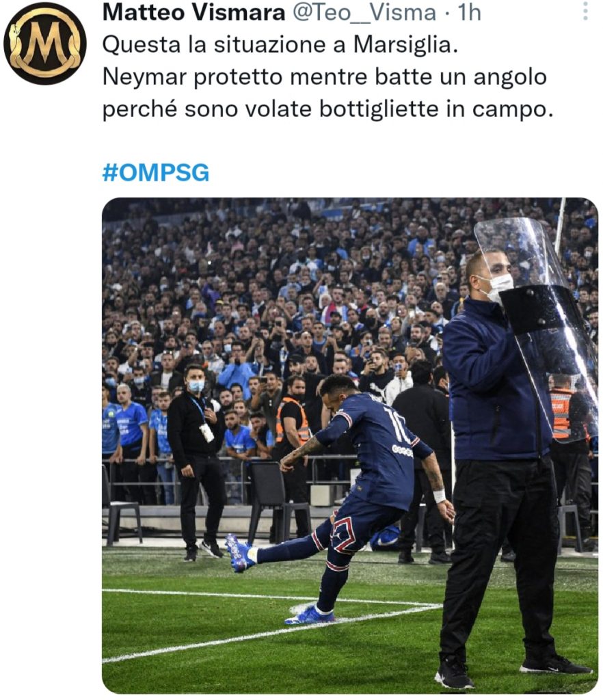
Task: Click the text line ending "bottigliette in campo."
Action: click(327, 109)
